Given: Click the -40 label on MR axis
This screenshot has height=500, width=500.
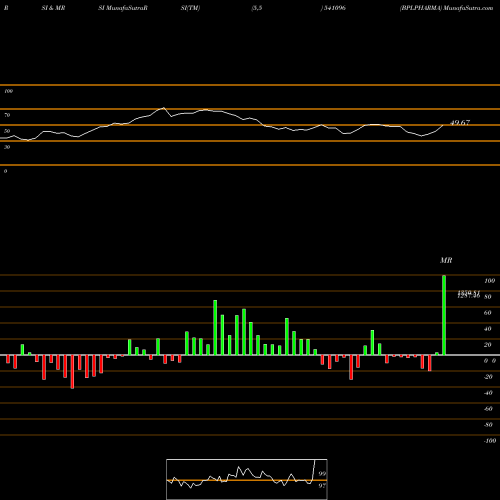Looking at the screenshot, I should (x=488, y=393).
